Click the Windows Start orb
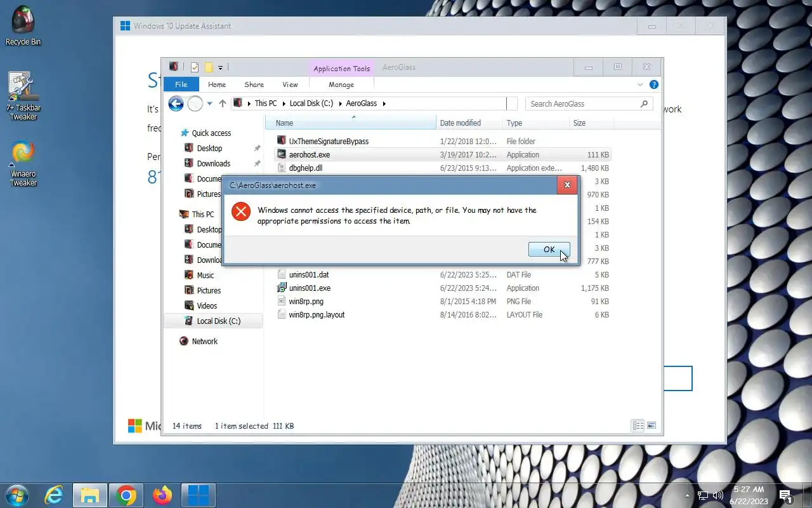The height and width of the screenshot is (508, 812). tap(16, 495)
